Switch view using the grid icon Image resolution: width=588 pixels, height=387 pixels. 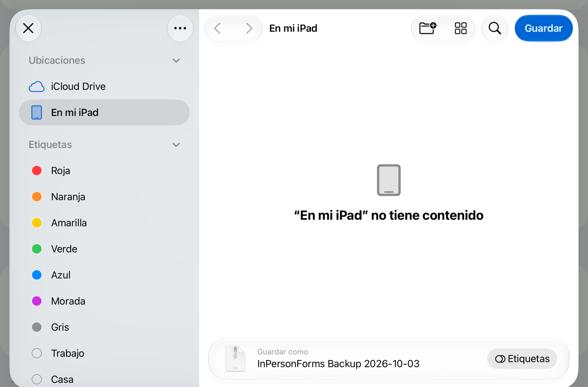461,28
